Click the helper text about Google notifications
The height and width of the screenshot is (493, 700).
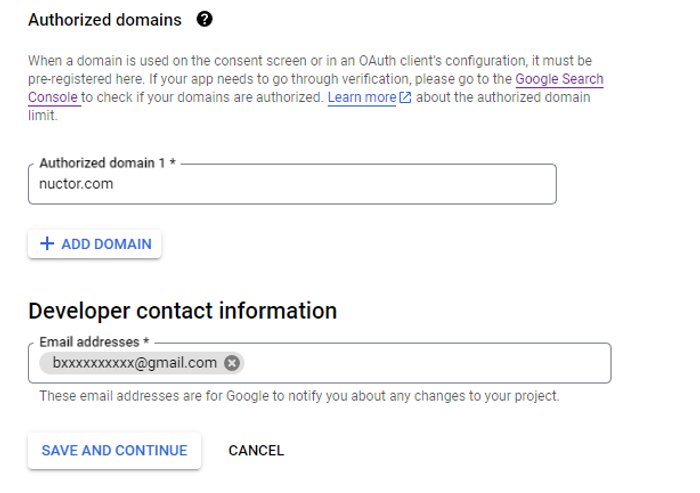coord(299,396)
